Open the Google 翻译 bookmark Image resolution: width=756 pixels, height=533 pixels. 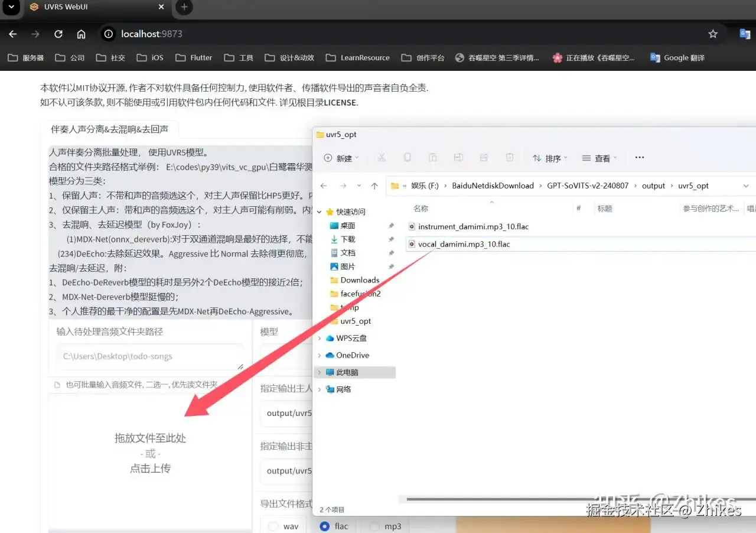(x=677, y=58)
